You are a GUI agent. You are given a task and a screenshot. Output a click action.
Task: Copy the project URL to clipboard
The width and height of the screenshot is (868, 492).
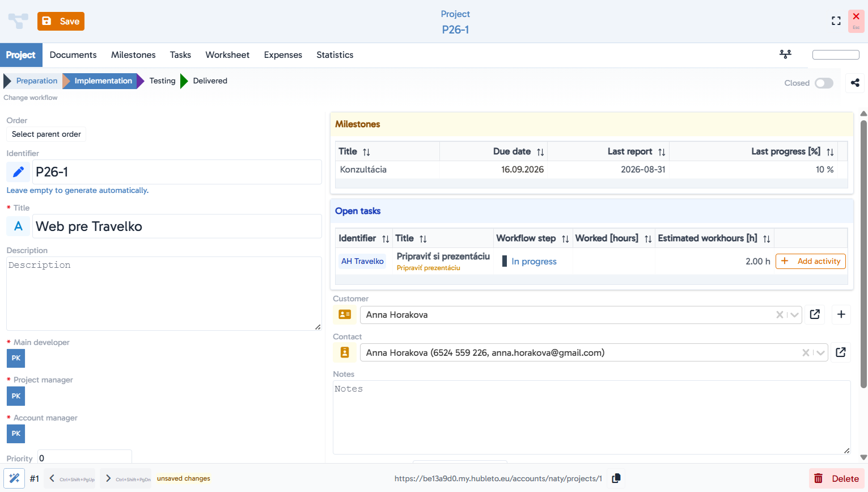616,478
